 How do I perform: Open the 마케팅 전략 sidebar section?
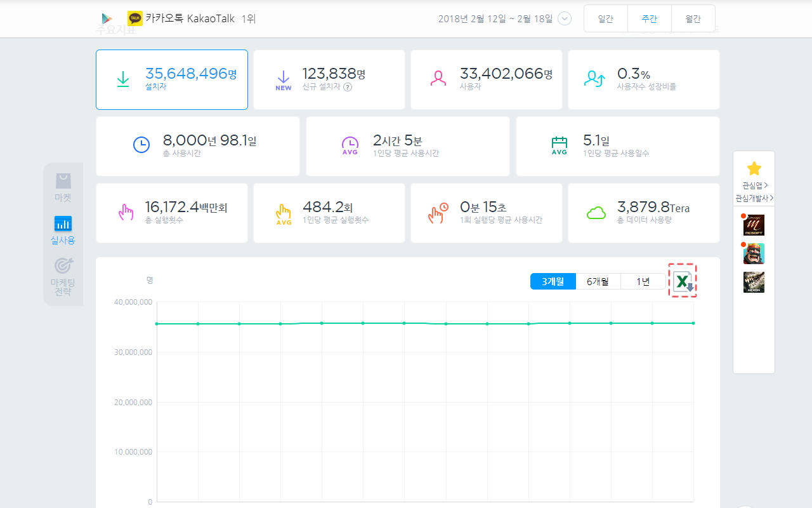click(x=63, y=276)
